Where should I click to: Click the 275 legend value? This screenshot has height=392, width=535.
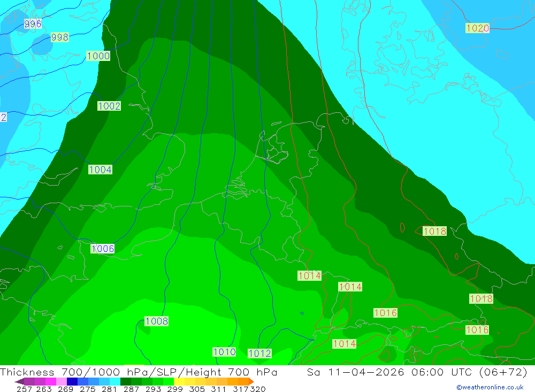87,389
